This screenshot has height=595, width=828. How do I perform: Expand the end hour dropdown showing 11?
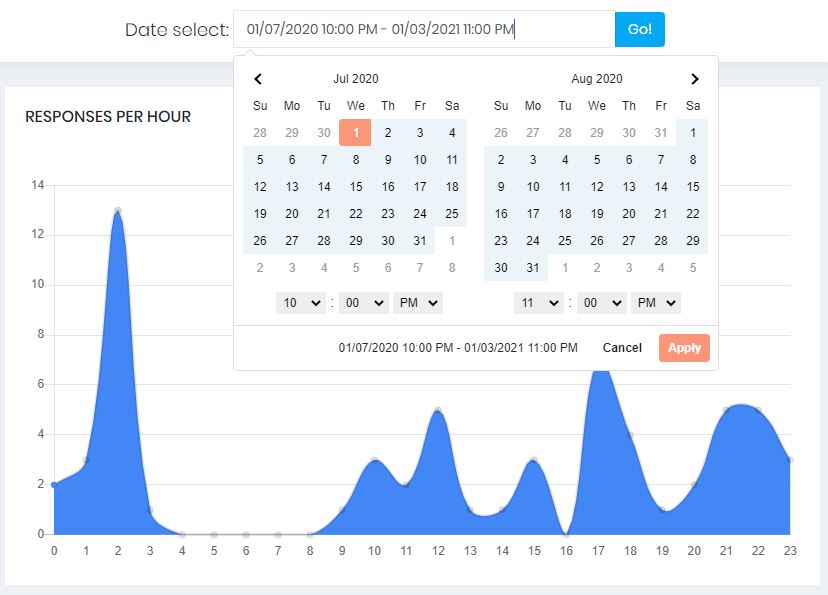tap(538, 303)
